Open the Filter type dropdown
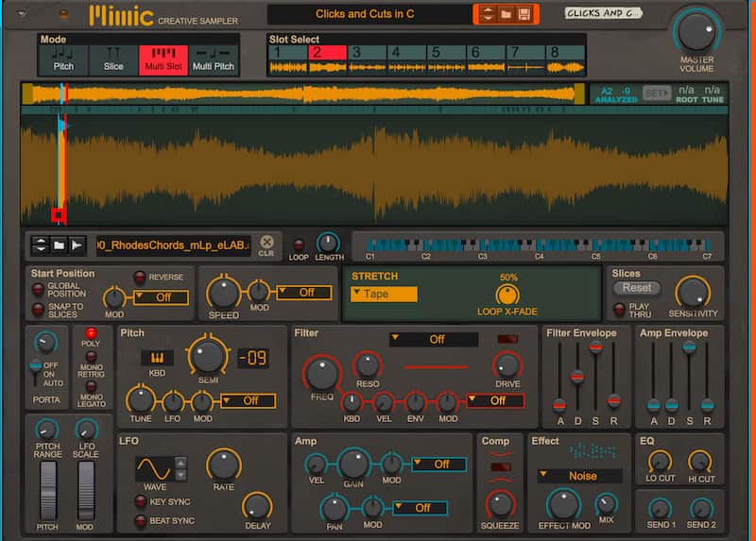The height and width of the screenshot is (541, 756). click(x=434, y=339)
